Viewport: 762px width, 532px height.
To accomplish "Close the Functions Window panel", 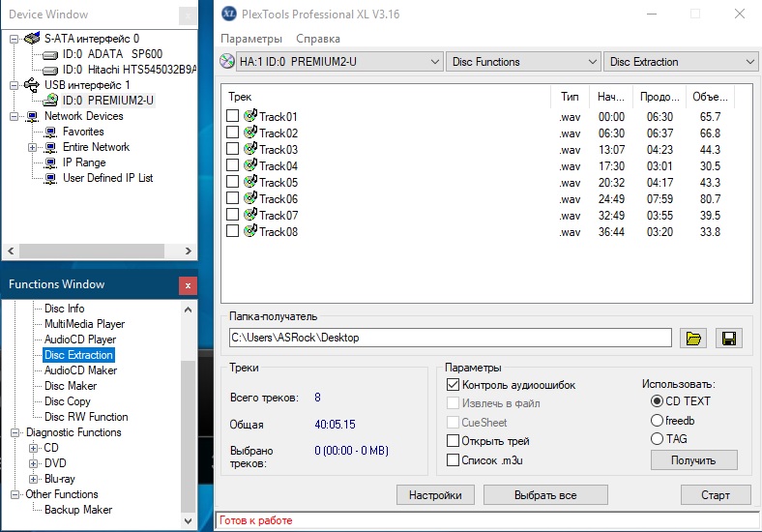I will pos(188,285).
